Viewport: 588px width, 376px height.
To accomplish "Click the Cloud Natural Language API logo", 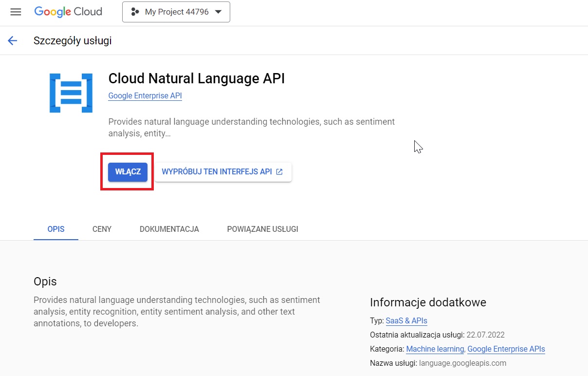I will pyautogui.click(x=71, y=93).
